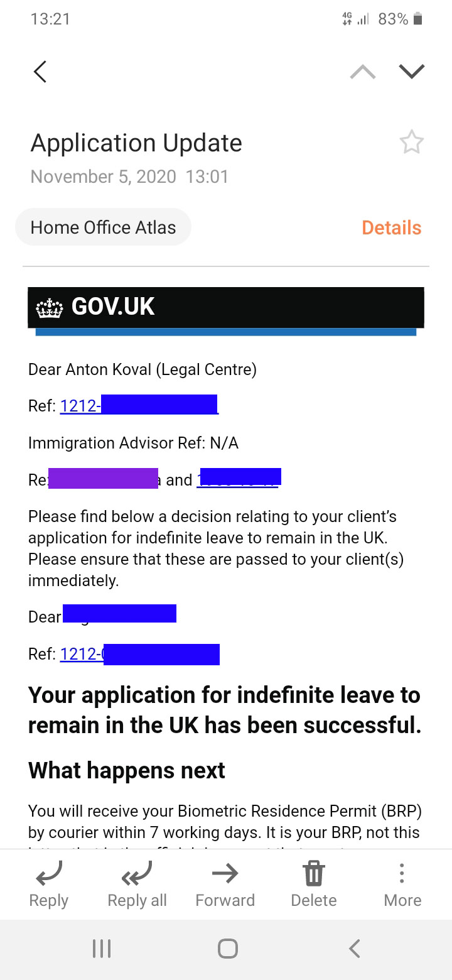Click the redacted link after 'and'

coord(239,479)
